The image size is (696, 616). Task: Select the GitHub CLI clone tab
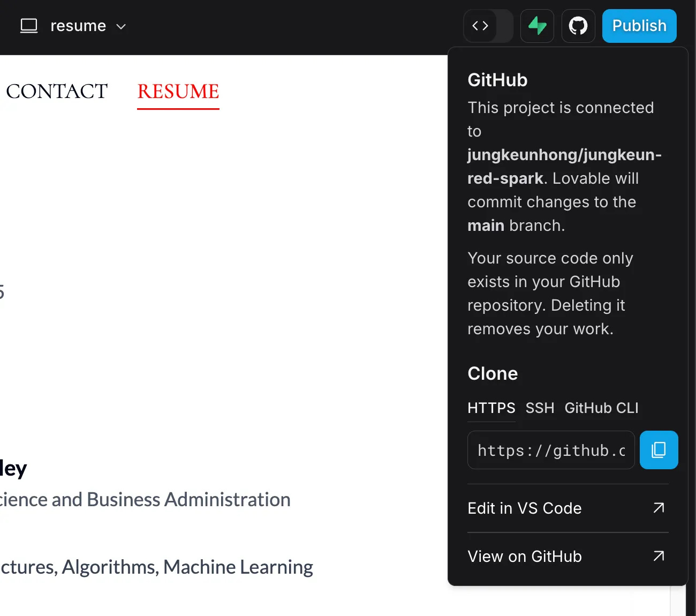coord(601,408)
